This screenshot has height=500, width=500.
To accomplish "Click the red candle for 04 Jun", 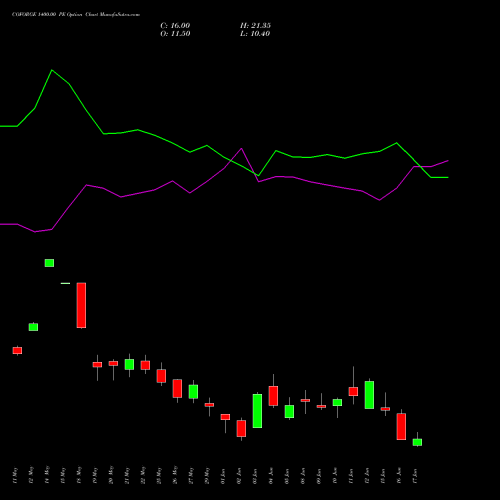I will (273, 396).
